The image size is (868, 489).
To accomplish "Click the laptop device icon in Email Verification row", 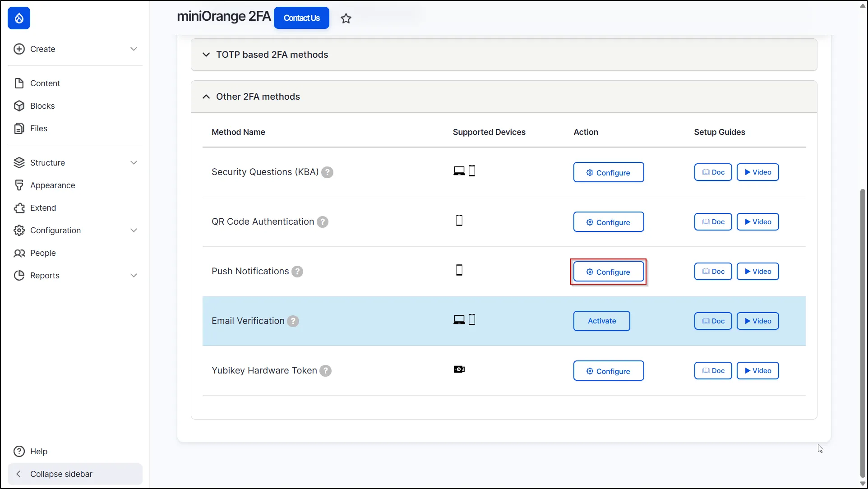I will pyautogui.click(x=459, y=320).
